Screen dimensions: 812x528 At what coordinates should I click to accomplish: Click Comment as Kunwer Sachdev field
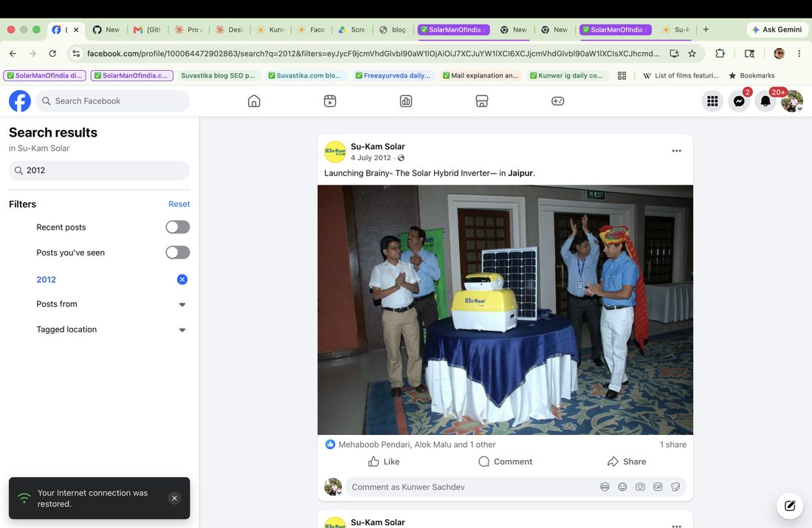471,487
